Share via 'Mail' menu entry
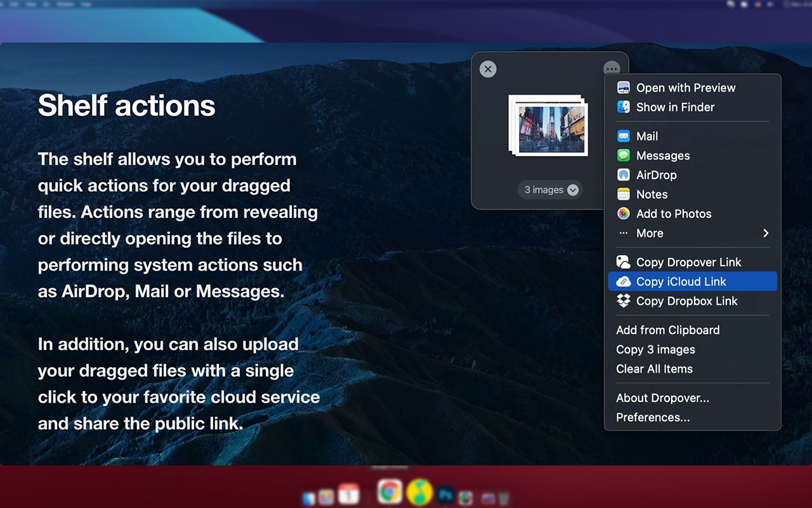This screenshot has width=812, height=508. tap(693, 136)
